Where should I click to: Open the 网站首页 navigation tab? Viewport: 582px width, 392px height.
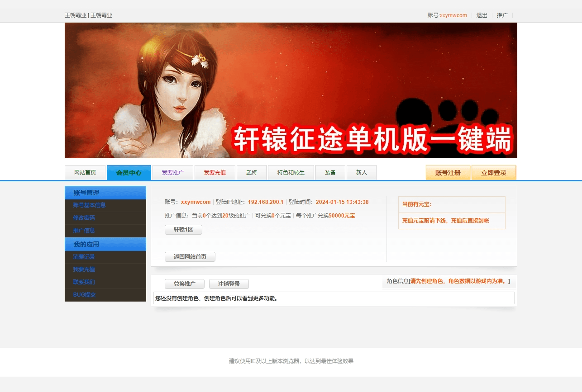click(85, 173)
